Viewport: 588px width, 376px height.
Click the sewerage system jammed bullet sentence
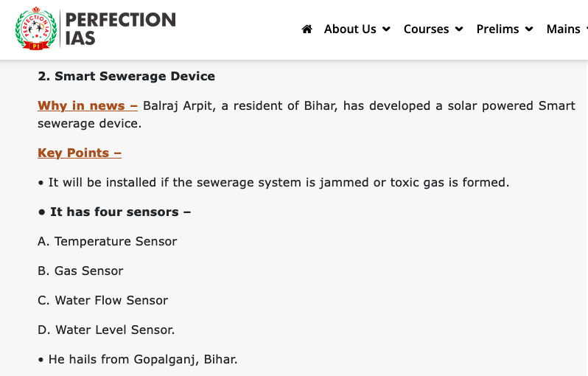pyautogui.click(x=274, y=182)
